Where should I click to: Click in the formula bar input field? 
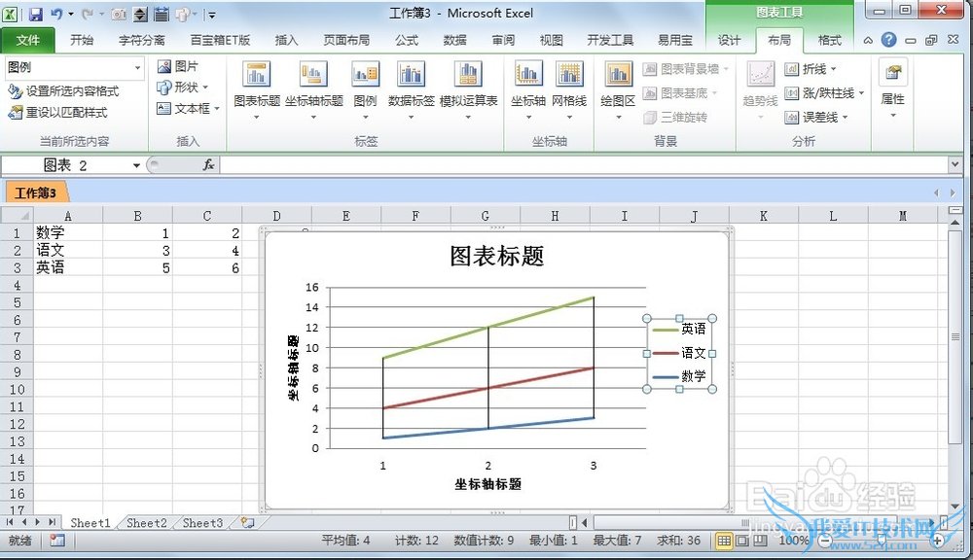[583, 164]
